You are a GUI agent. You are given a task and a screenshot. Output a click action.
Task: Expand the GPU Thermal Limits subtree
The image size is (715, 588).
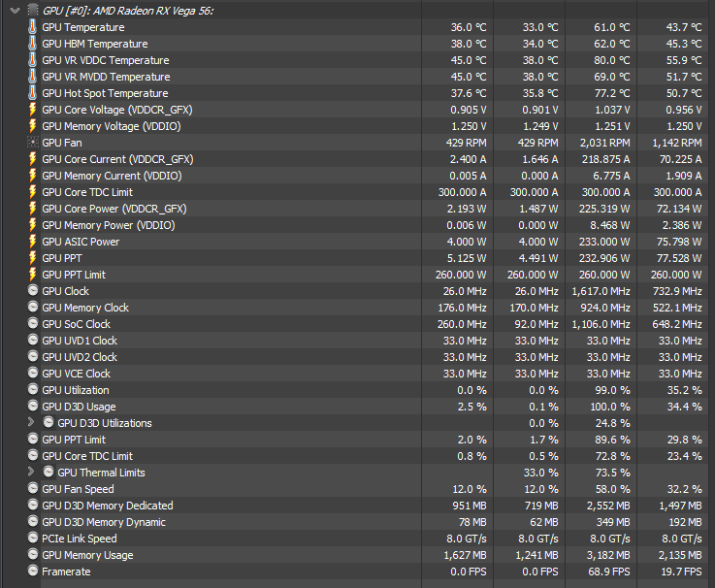pos(30,472)
